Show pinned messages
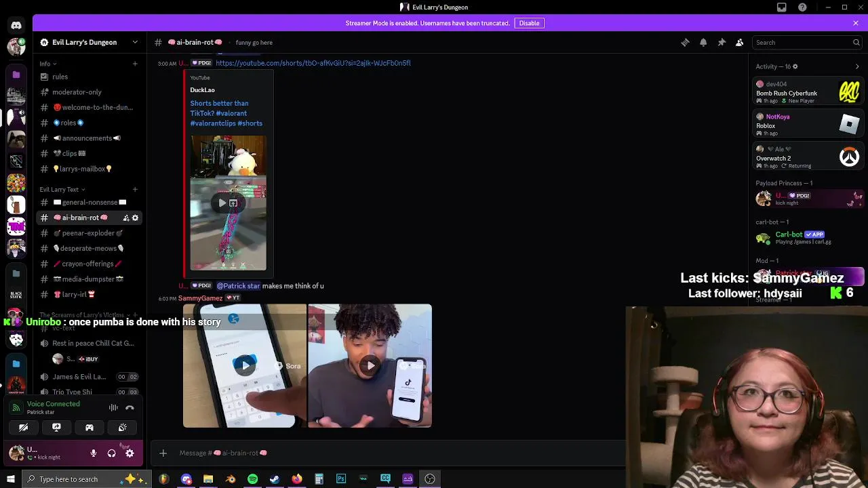The image size is (868, 488). (x=722, y=42)
